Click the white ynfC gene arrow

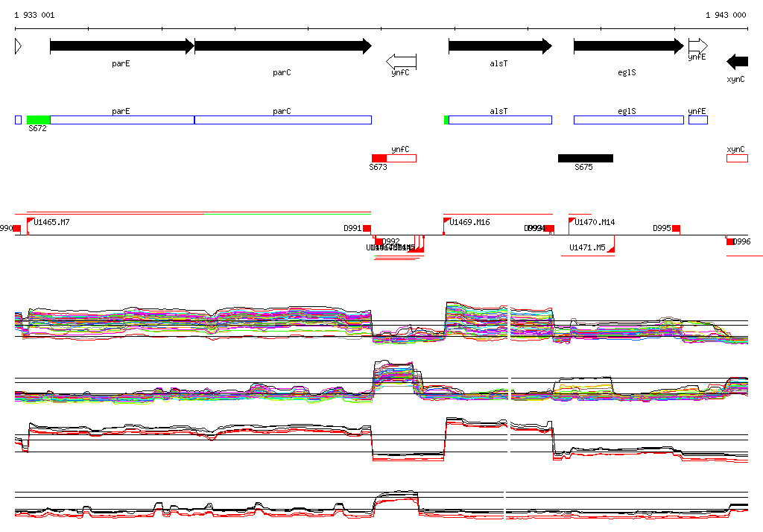tap(402, 62)
